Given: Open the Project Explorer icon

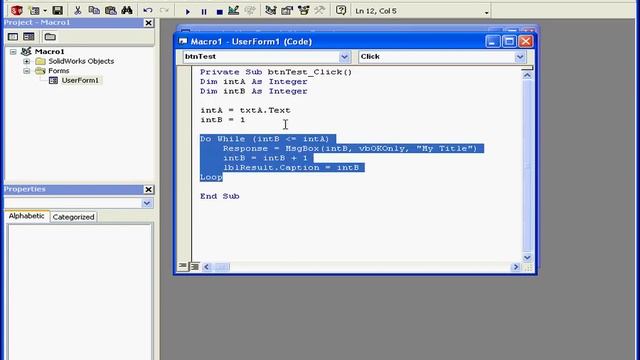Looking at the screenshot, I should (270, 10).
